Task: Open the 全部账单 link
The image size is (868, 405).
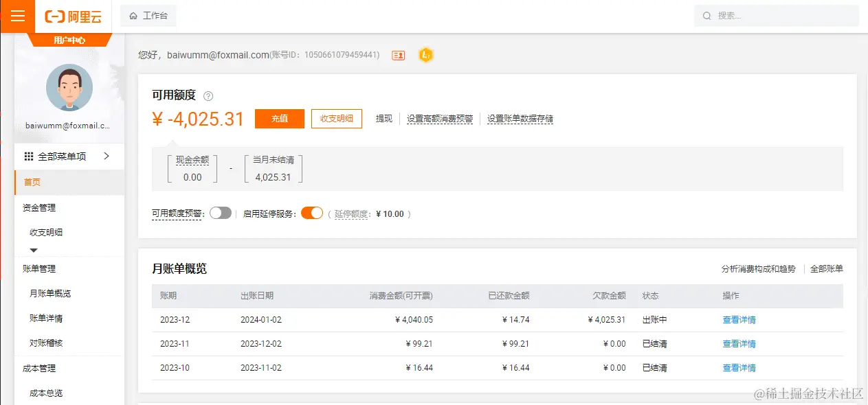Action: [x=827, y=269]
